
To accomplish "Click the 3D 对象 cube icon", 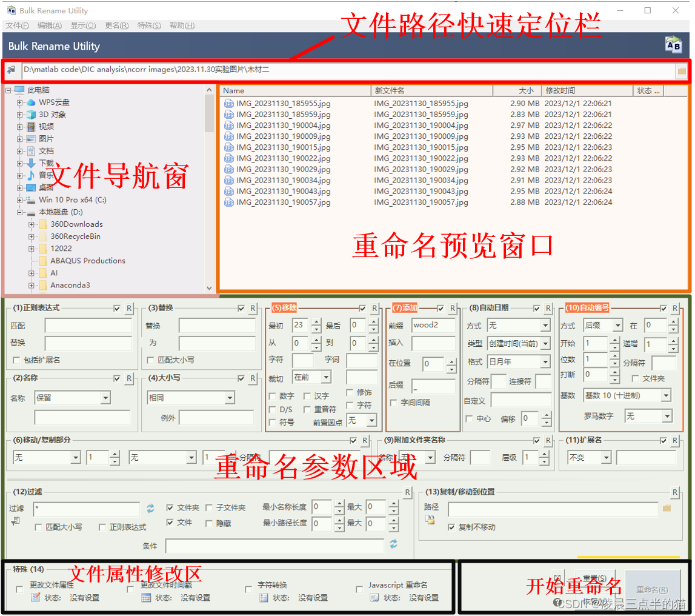I will [31, 115].
